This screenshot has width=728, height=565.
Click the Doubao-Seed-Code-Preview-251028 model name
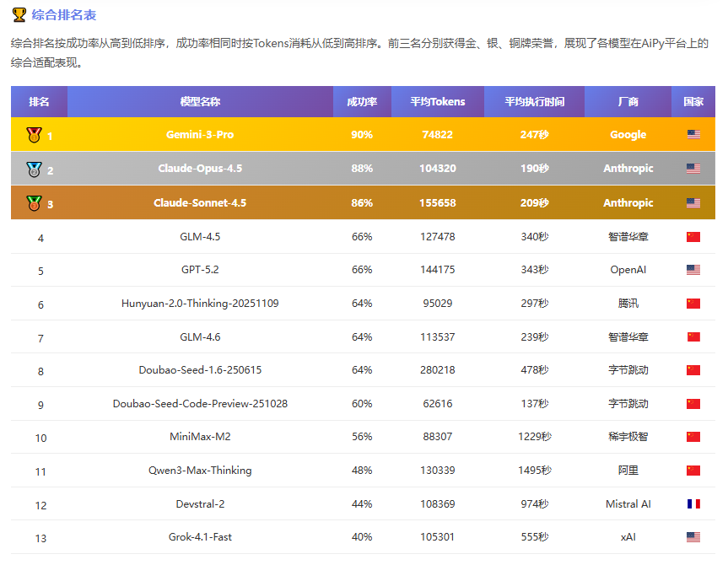(200, 404)
